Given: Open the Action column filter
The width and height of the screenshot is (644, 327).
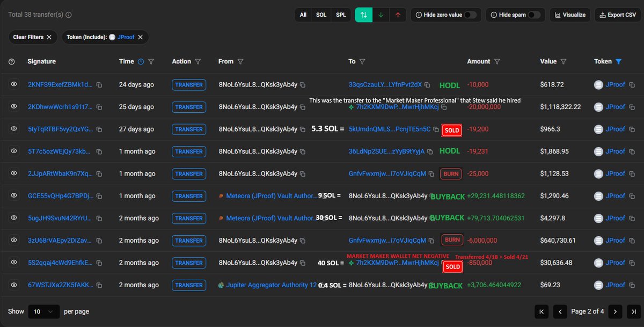Looking at the screenshot, I should (198, 62).
